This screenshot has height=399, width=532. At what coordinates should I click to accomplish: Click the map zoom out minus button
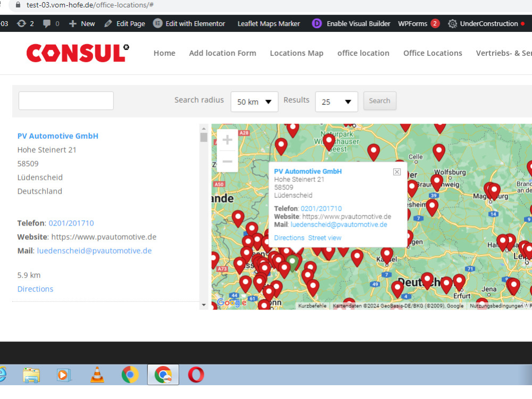pos(227,161)
